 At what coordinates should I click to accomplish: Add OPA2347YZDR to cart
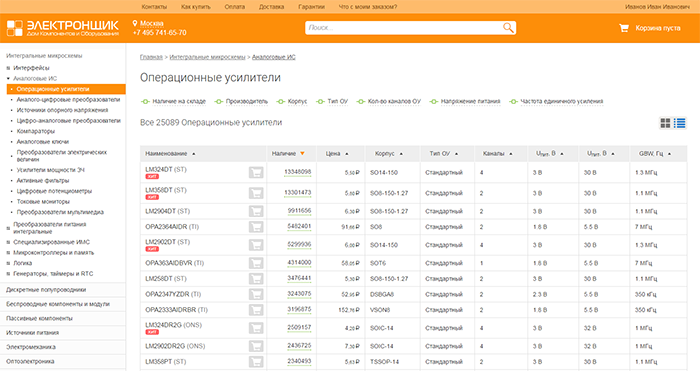(x=256, y=294)
